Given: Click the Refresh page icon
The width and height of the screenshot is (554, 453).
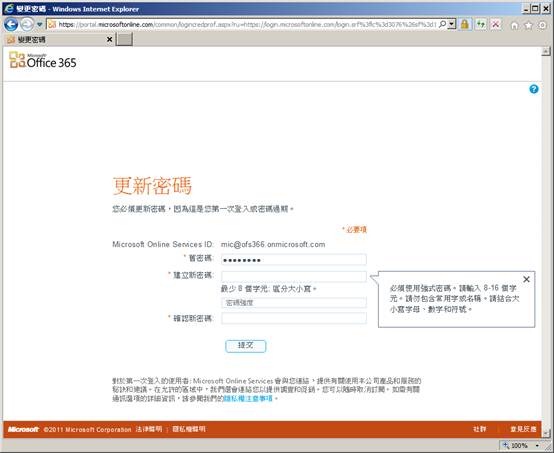Looking at the screenshot, I should pyautogui.click(x=481, y=24).
